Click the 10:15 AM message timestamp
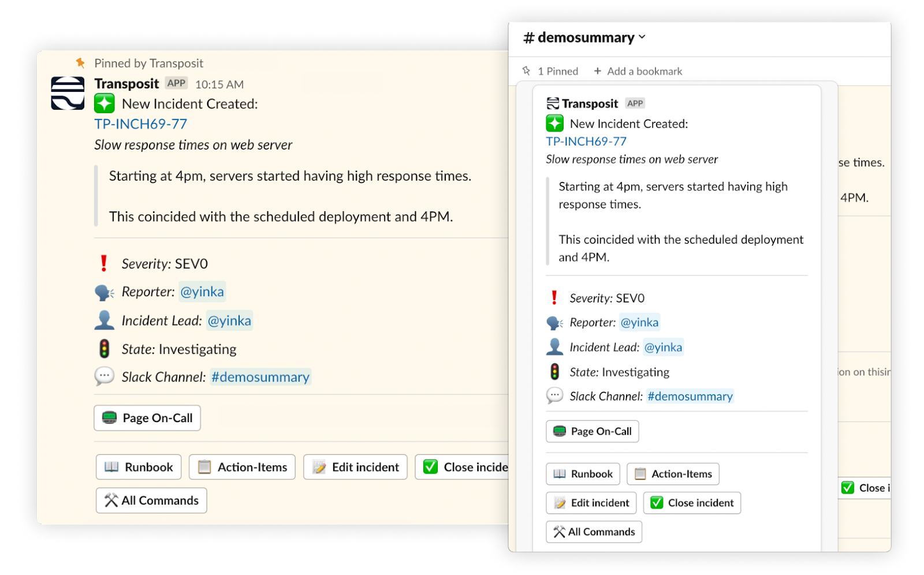Screen dimensions: 924x575 pos(219,84)
